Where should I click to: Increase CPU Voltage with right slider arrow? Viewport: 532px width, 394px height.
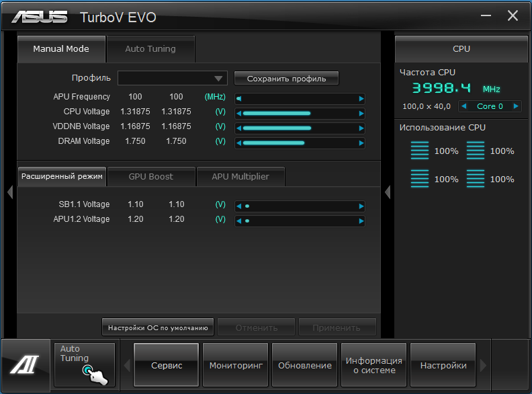tap(361, 114)
